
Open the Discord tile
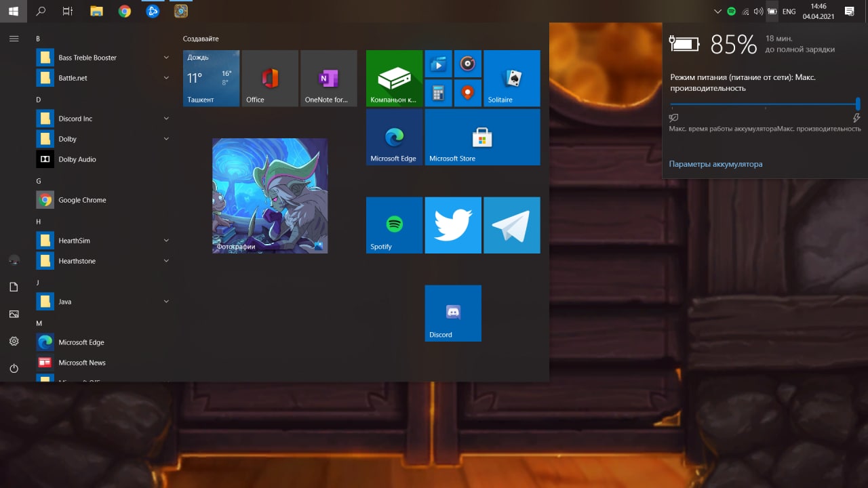point(453,313)
